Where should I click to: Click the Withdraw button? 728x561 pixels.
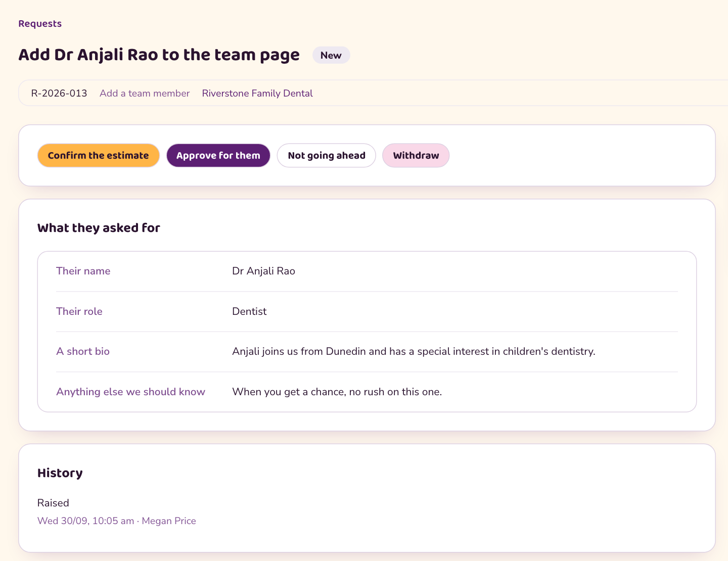coord(416,156)
